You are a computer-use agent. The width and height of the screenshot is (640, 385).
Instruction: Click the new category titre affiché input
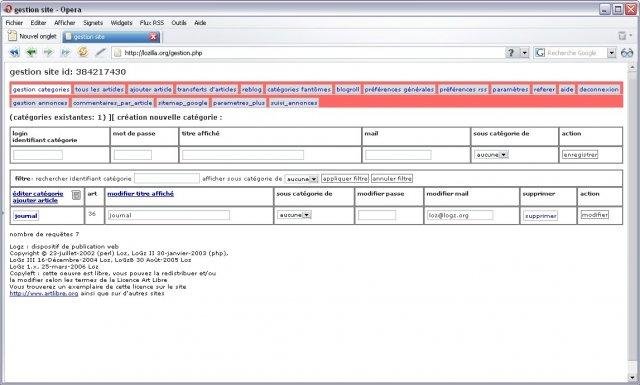tap(243, 155)
